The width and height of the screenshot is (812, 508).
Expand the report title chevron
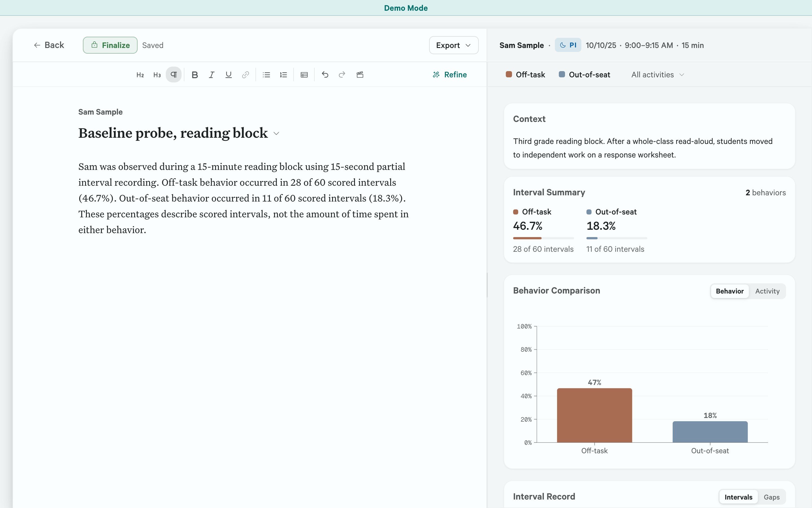coord(277,133)
